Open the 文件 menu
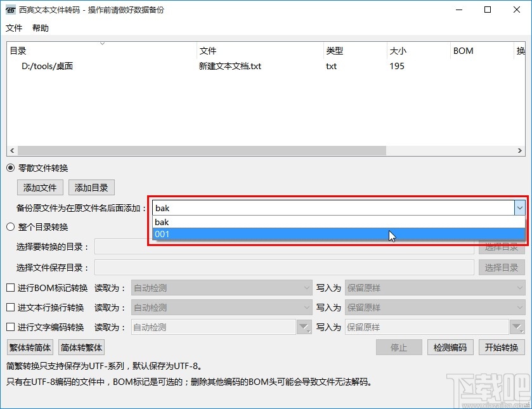Screen dimensions: 532x409 (14, 28)
